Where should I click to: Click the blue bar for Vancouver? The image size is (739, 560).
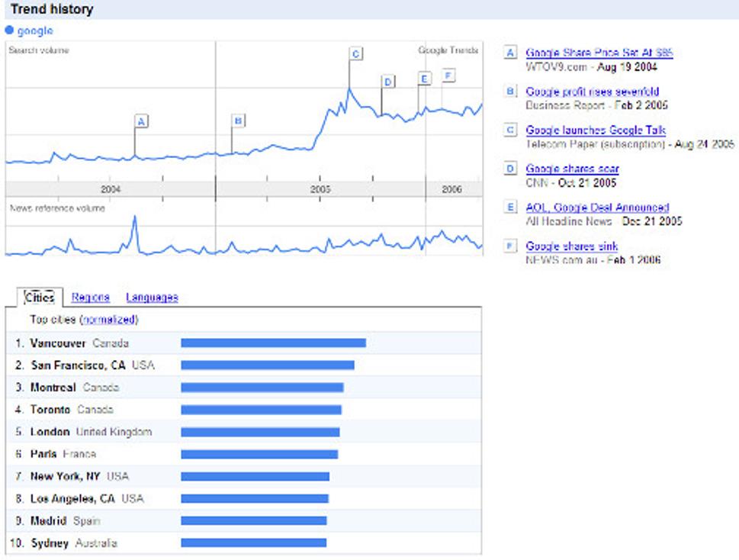coord(273,343)
